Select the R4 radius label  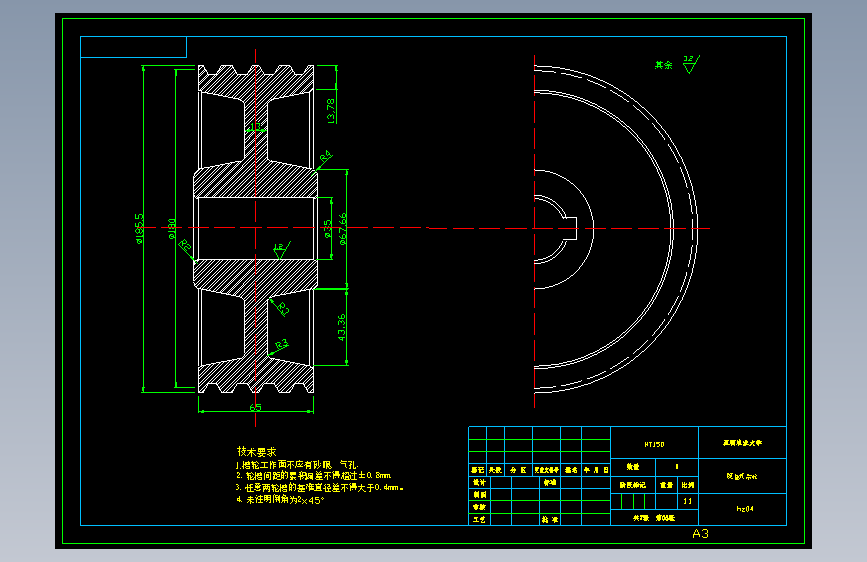click(x=326, y=157)
